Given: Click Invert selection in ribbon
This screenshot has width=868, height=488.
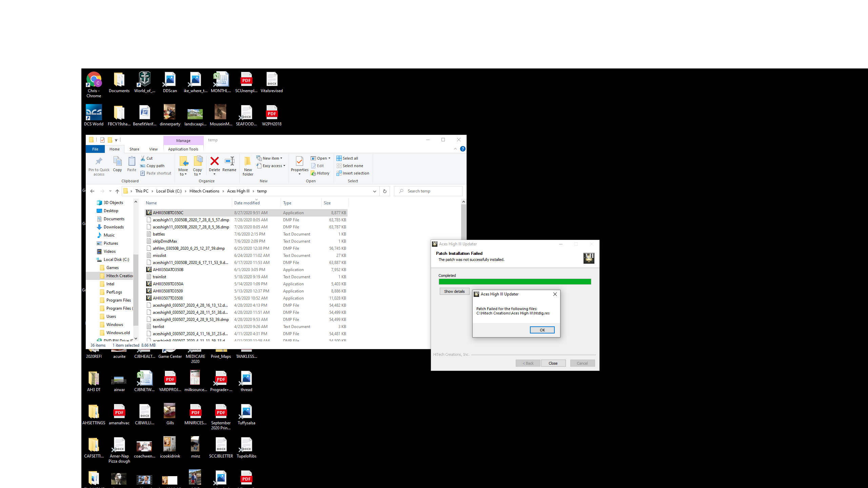Looking at the screenshot, I should [353, 173].
